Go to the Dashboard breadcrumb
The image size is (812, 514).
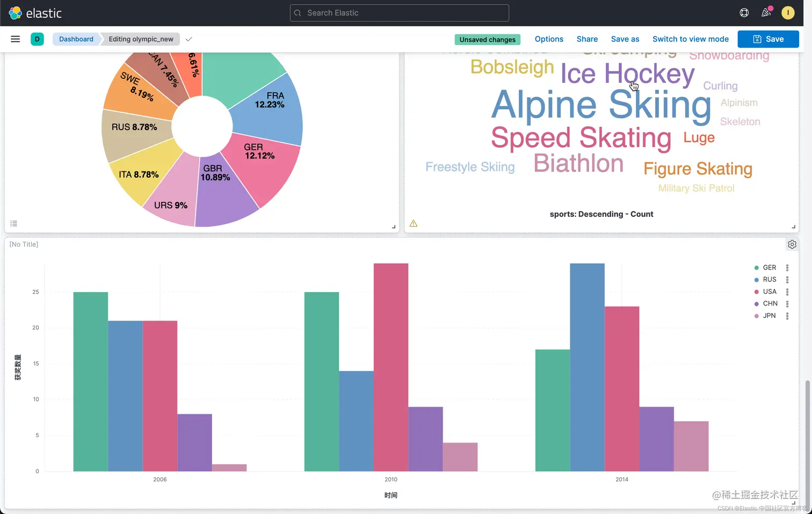76,39
